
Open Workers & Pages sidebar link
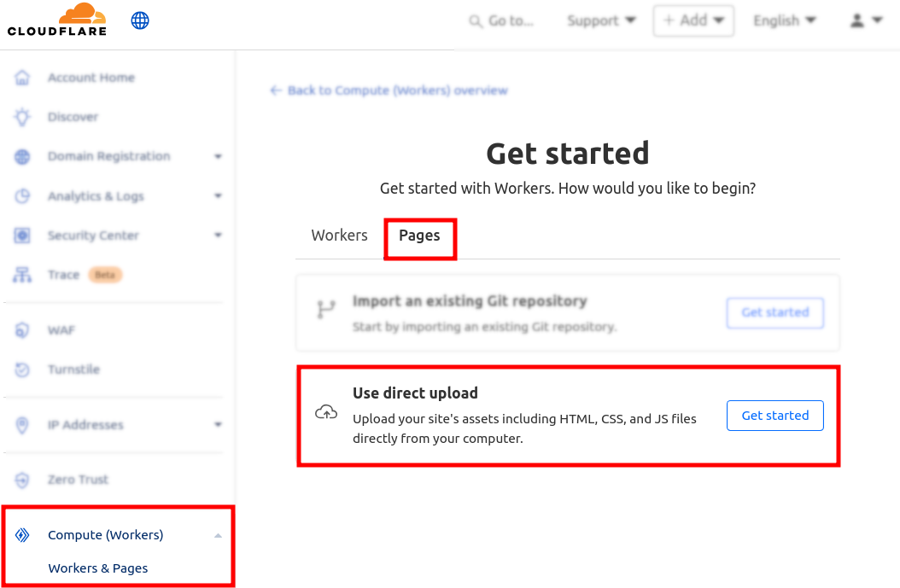point(98,568)
